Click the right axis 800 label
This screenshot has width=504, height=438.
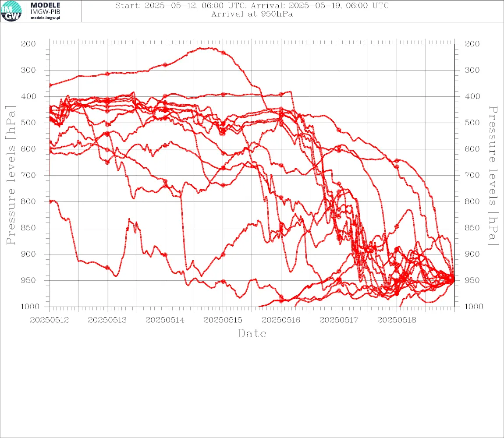tap(472, 201)
